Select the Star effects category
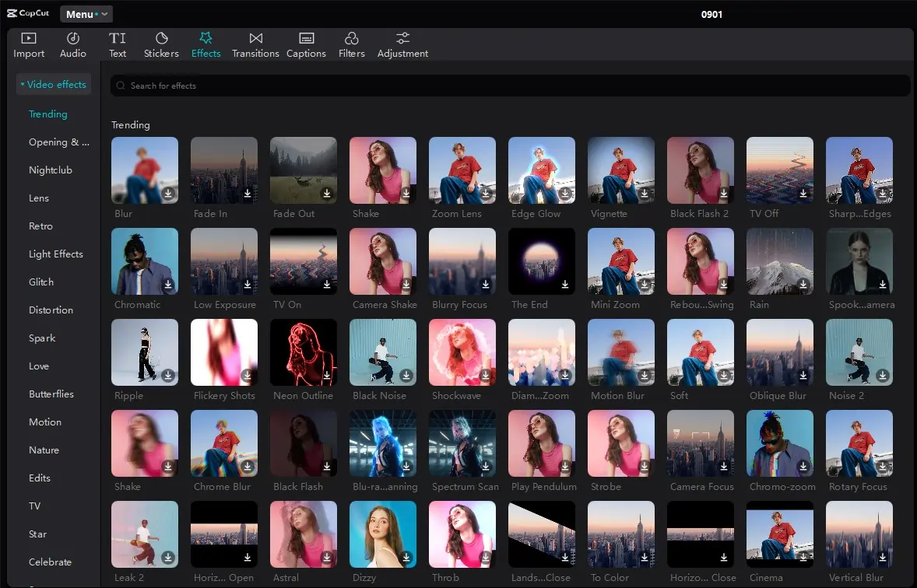This screenshot has height=588, width=917. pyautogui.click(x=37, y=534)
